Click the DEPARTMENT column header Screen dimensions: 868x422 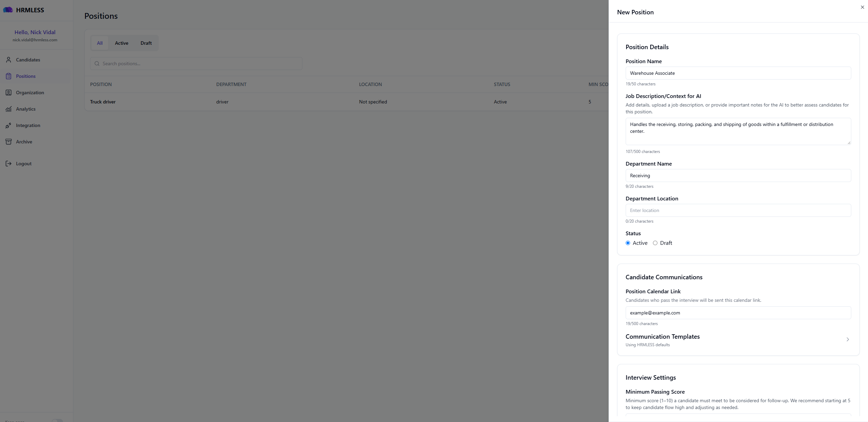point(231,84)
